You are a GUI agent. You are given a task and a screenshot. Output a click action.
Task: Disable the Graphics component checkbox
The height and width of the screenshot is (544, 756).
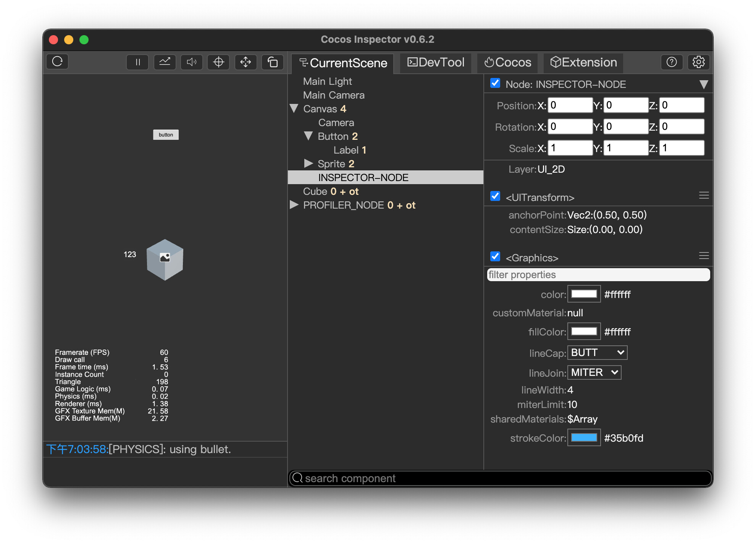(495, 256)
